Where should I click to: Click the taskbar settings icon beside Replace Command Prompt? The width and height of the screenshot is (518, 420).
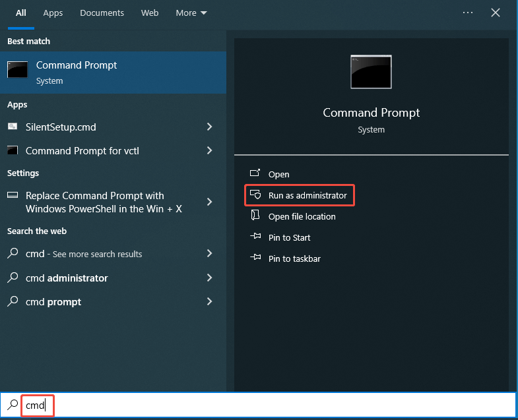pos(13,195)
